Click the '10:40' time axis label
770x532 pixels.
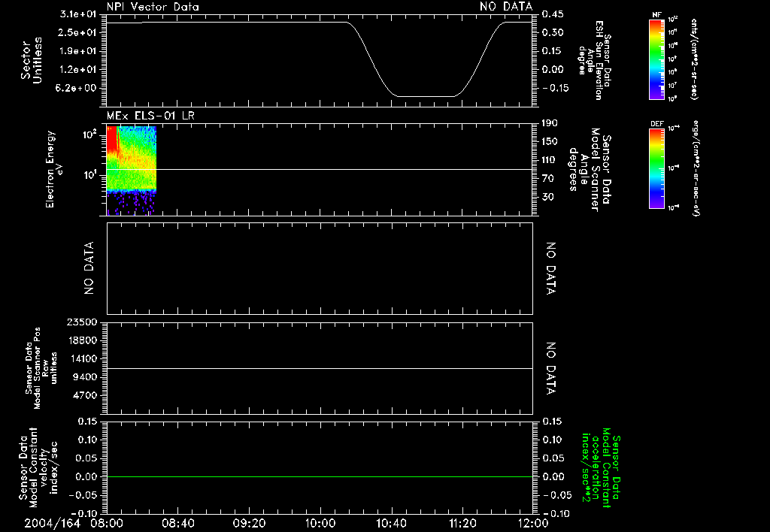point(391,523)
